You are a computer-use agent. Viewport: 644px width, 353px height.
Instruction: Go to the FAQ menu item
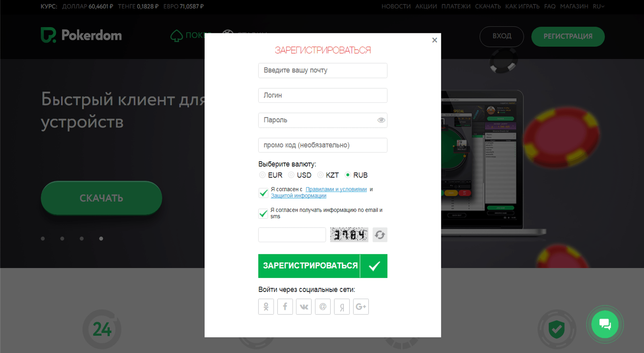pyautogui.click(x=550, y=7)
